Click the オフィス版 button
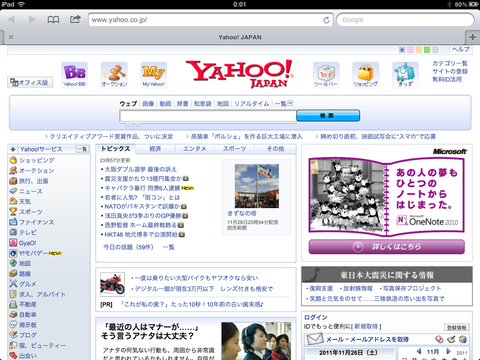This screenshot has height=360, width=480. click(30, 82)
